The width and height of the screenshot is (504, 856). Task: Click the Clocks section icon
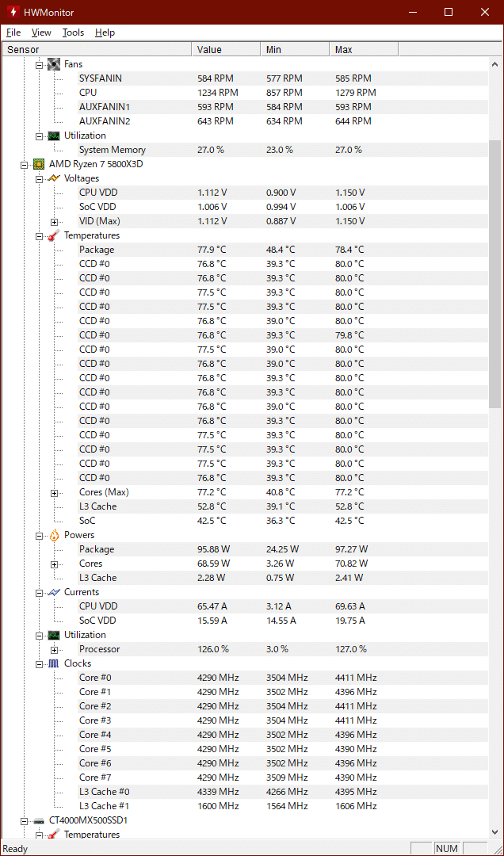(54, 663)
